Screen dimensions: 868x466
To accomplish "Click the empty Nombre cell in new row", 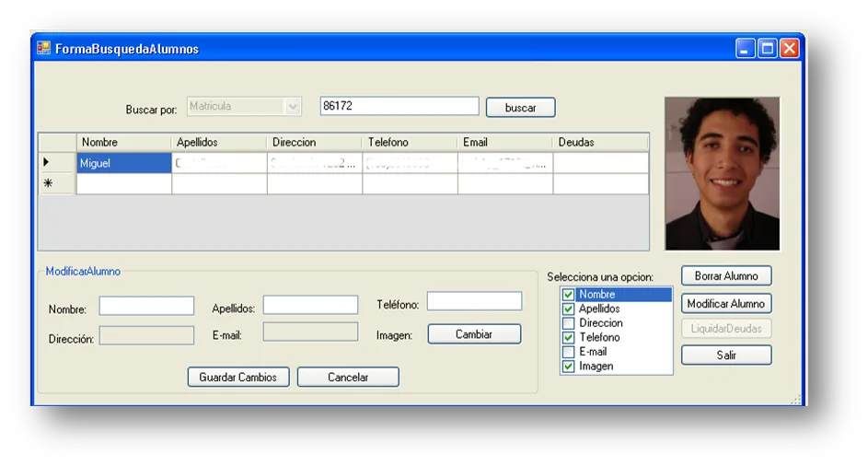I will coord(124,184).
